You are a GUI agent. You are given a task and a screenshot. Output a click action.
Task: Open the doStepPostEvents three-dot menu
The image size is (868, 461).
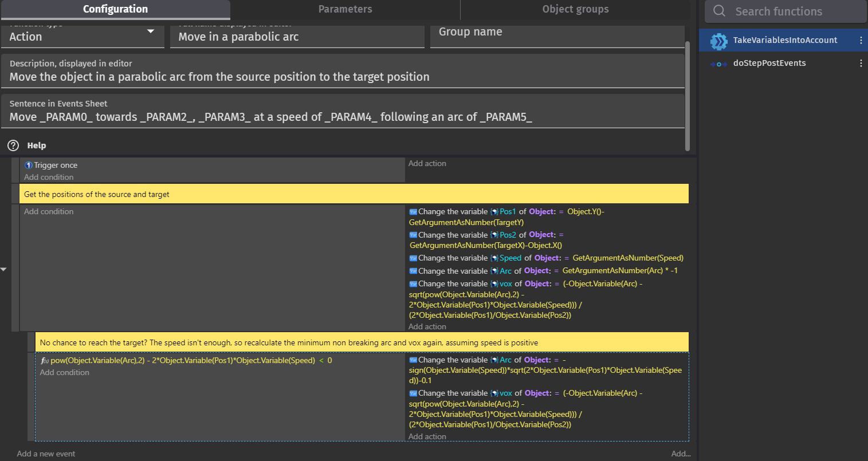pyautogui.click(x=861, y=63)
